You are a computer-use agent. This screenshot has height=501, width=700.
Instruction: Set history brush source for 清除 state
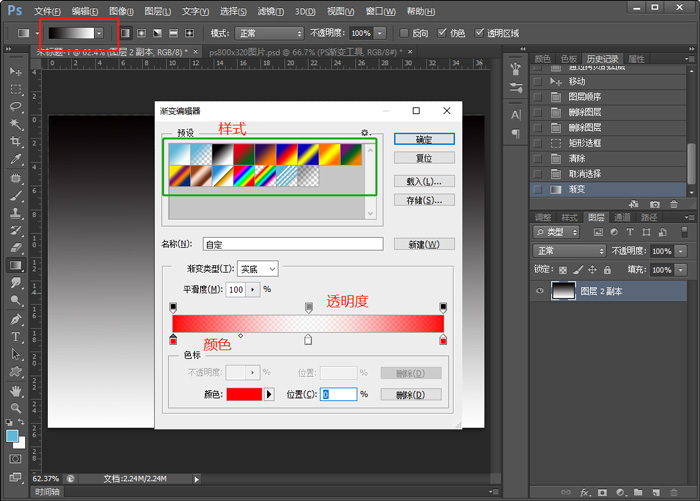pyautogui.click(x=538, y=159)
